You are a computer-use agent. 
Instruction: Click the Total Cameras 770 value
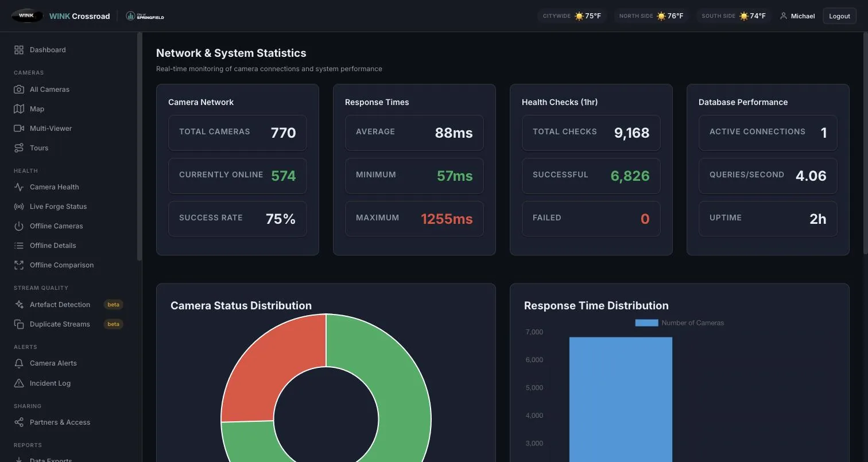[x=283, y=133]
